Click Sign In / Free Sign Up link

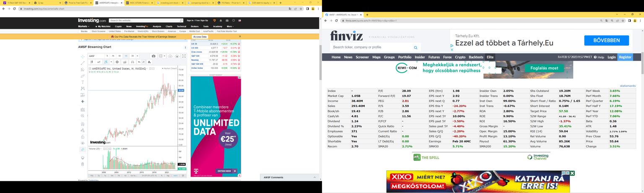point(197,21)
